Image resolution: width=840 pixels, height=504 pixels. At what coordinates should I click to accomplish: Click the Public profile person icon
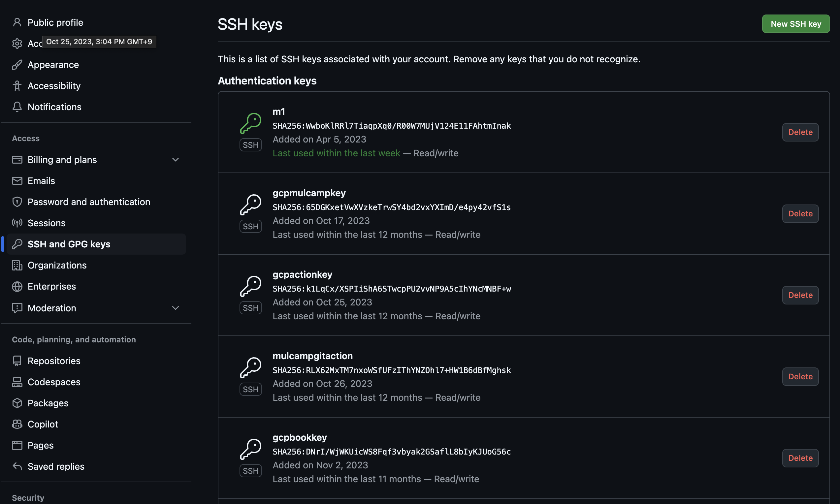coord(17,22)
